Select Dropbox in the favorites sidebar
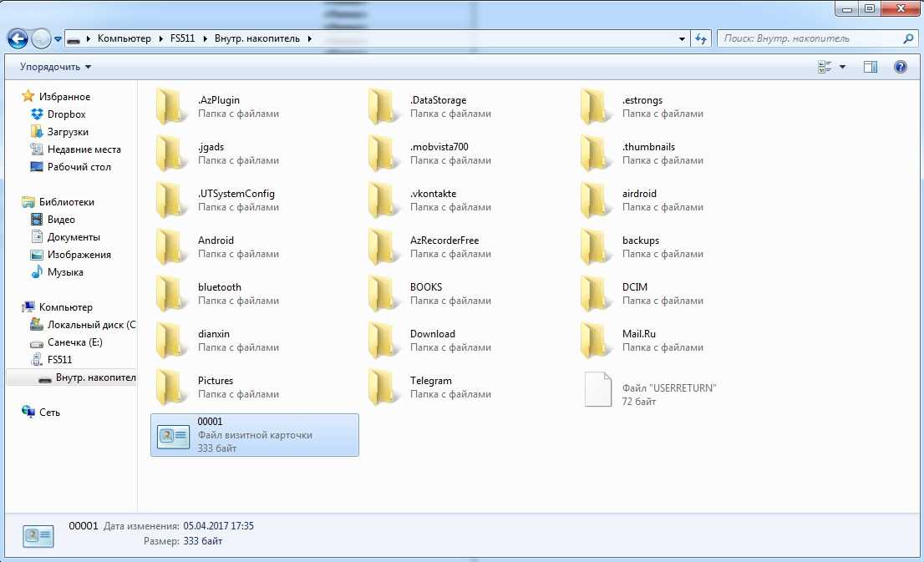The width and height of the screenshot is (924, 562). 66,114
